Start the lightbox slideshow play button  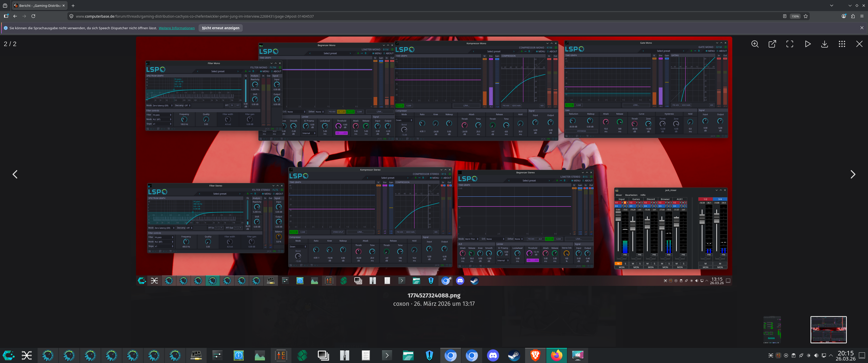[x=807, y=44]
